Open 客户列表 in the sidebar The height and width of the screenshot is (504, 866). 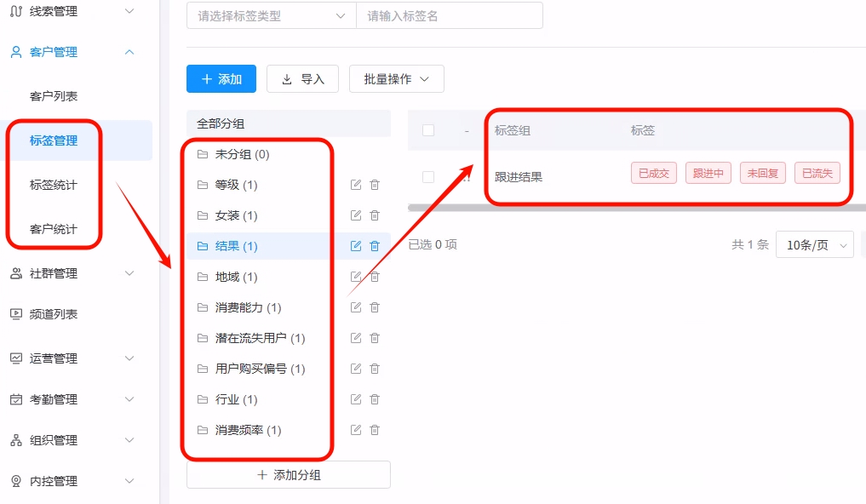pyautogui.click(x=54, y=96)
